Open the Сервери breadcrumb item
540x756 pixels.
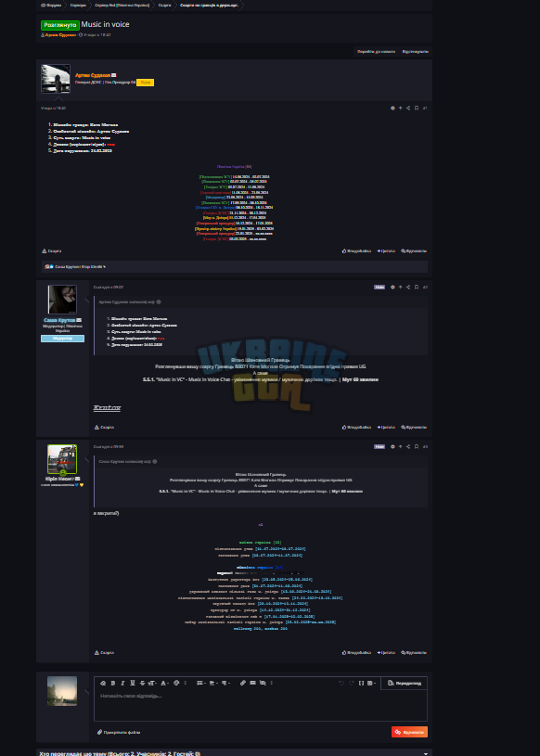point(77,5)
